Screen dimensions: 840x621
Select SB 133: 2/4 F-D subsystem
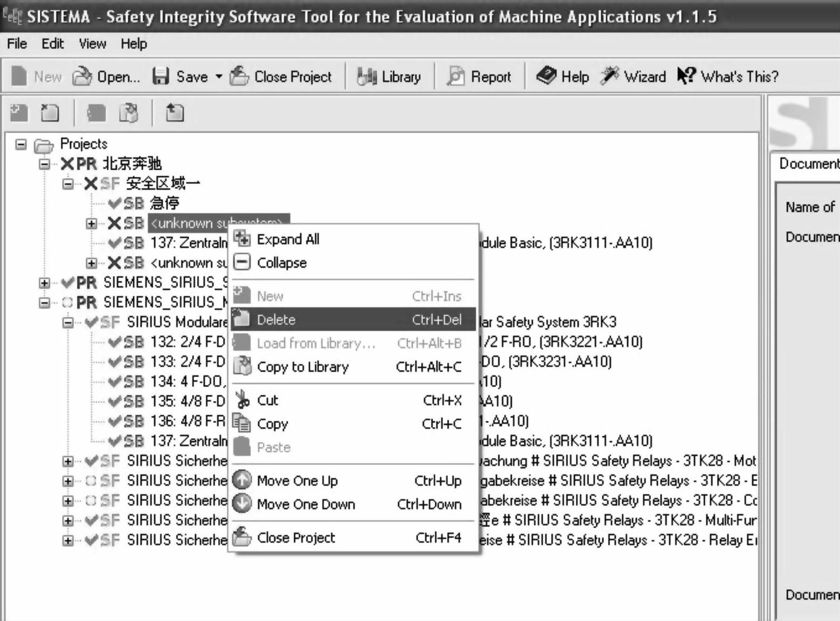tap(188, 361)
